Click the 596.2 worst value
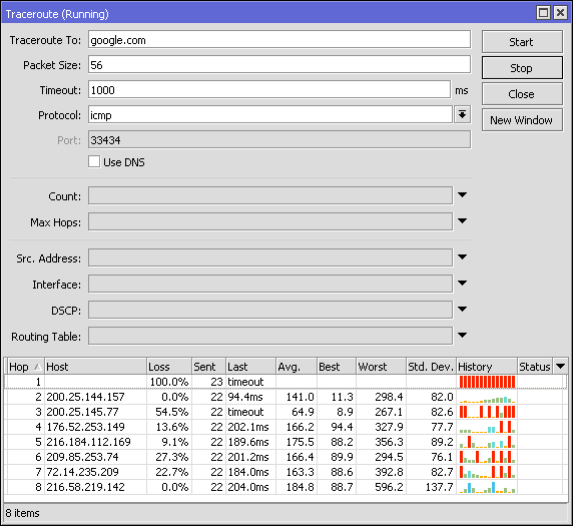The height and width of the screenshot is (526, 573). click(389, 487)
